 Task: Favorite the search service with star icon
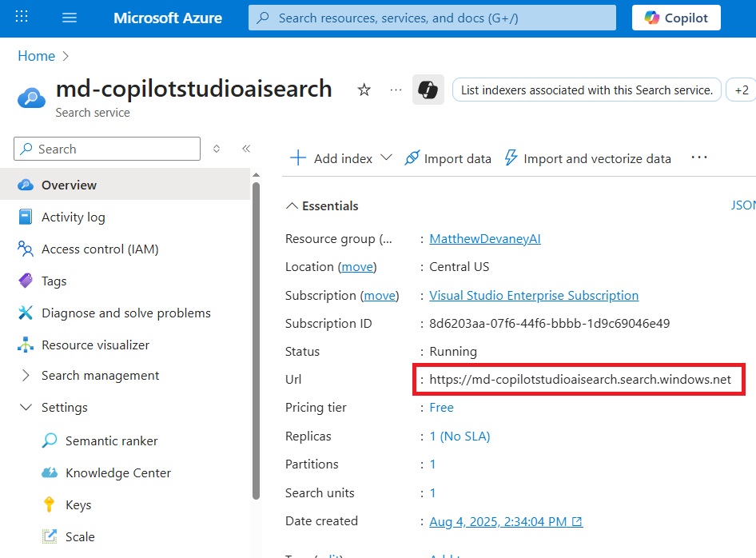tap(364, 90)
